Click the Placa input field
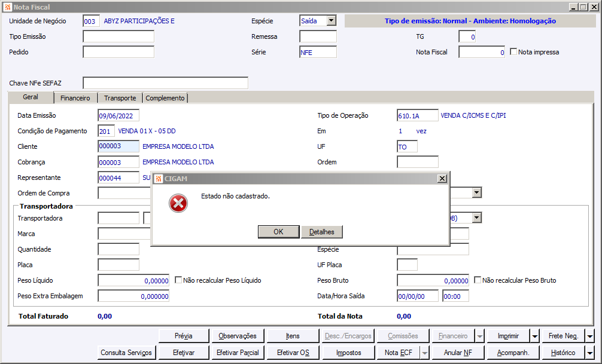Viewport: 602px width, 364px height. point(118,265)
